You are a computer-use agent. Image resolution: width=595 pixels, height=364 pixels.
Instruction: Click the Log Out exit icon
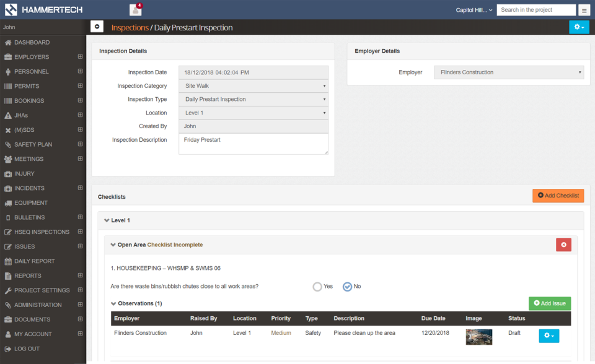coord(8,349)
